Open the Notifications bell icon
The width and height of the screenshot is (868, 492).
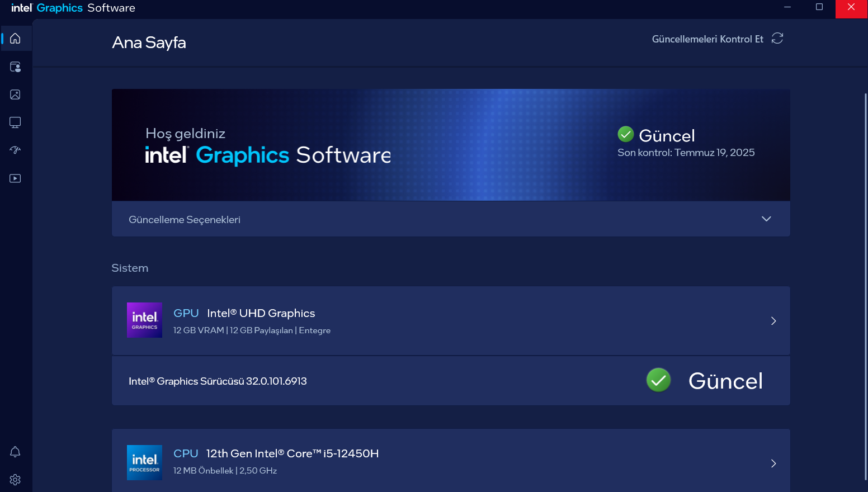(15, 452)
